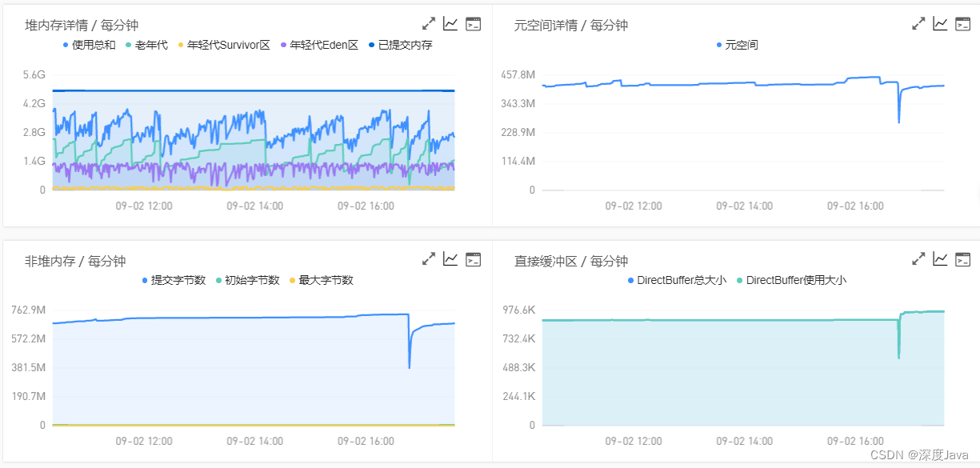980x468 pixels.
Task: Toggle the 已提交内存 legend series
Action: click(x=400, y=45)
